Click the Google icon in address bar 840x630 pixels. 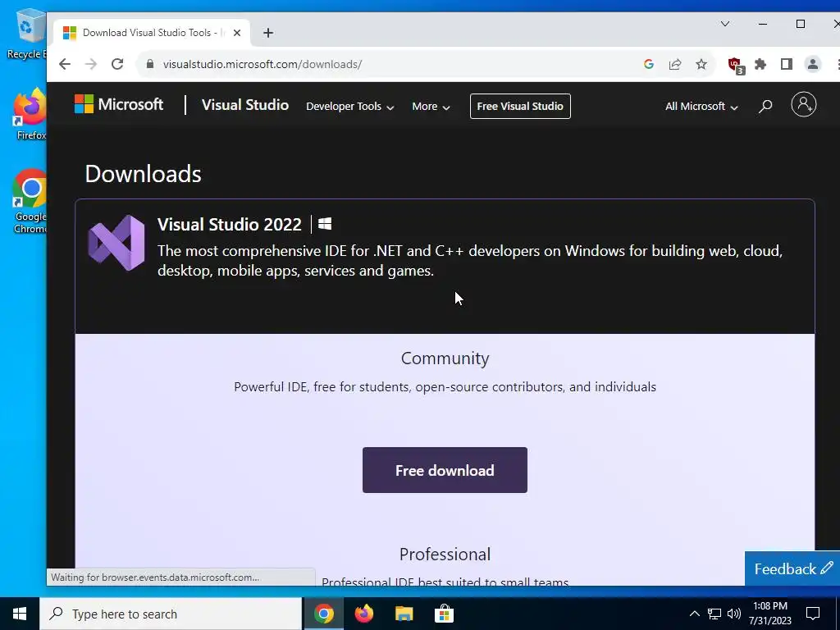pos(649,64)
